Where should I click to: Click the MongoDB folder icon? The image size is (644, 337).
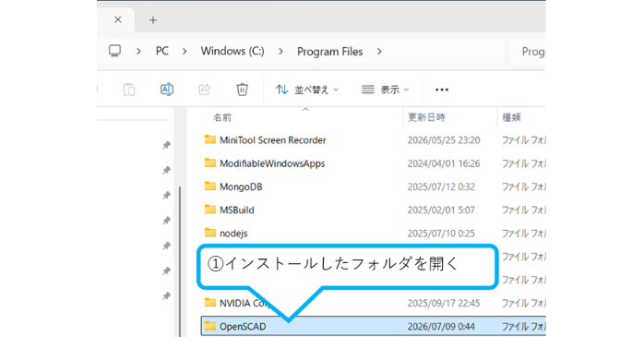coord(210,187)
